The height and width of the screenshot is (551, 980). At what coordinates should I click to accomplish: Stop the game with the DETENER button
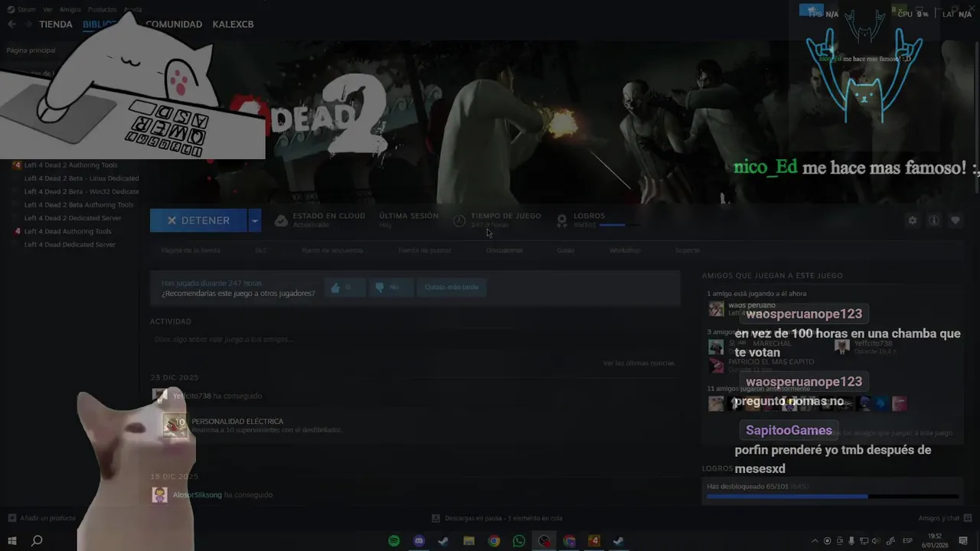pyautogui.click(x=198, y=220)
